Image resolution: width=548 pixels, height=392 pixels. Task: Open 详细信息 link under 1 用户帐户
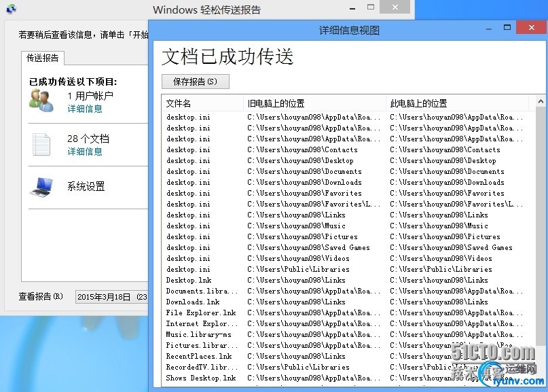85,109
